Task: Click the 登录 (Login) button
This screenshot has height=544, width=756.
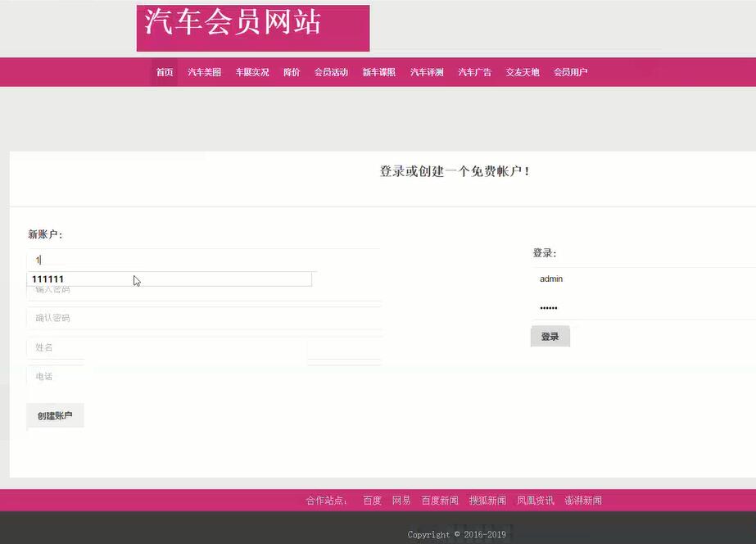Action: [550, 335]
